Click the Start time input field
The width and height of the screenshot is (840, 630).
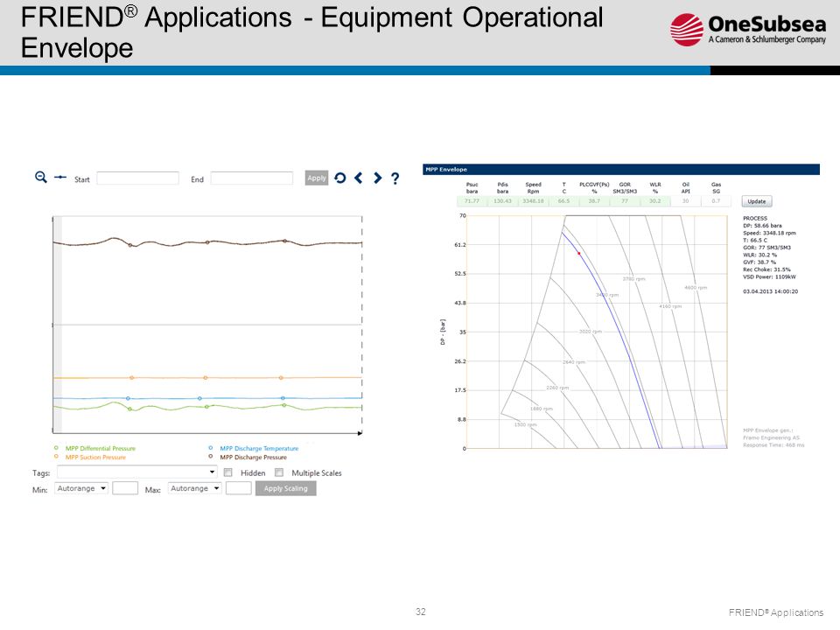[137, 178]
